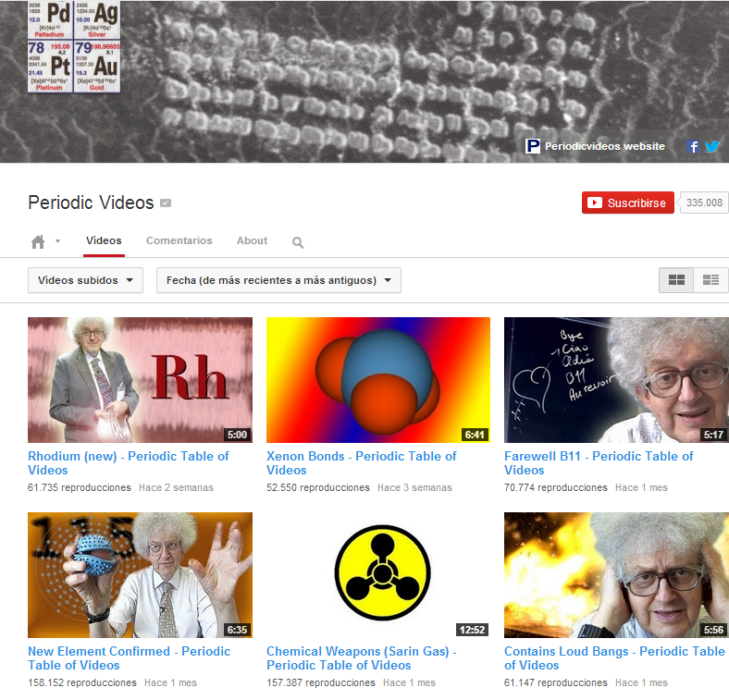Subscribe with the Suscribirse button
729x700 pixels.
pyautogui.click(x=627, y=203)
